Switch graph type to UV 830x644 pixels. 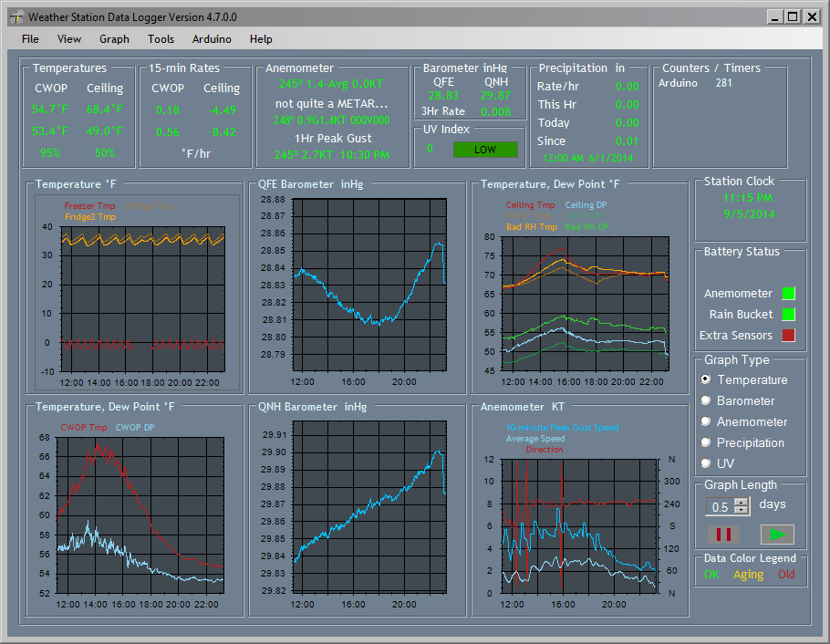705,463
